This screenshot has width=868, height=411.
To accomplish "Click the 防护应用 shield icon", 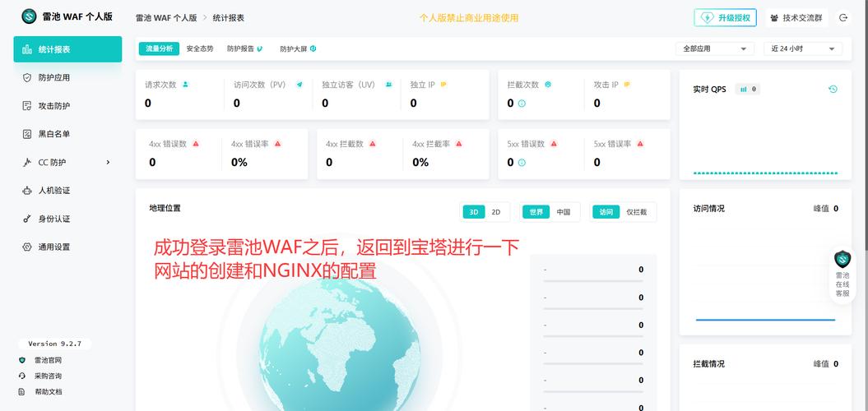I will (26, 77).
